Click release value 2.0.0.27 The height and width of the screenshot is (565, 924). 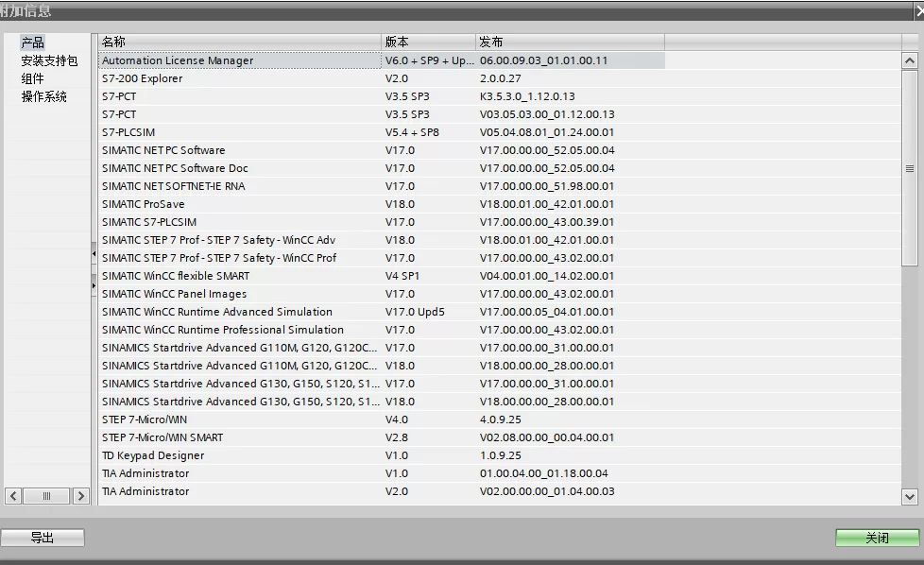coord(501,78)
